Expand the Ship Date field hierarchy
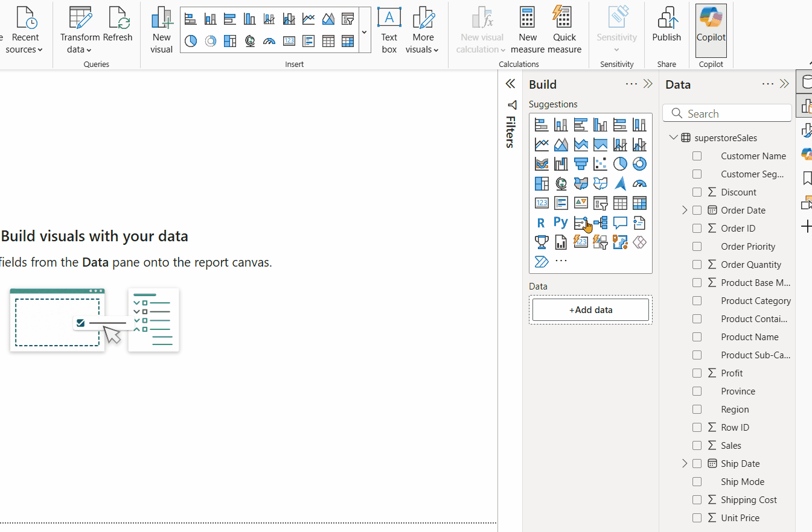 [x=684, y=463]
